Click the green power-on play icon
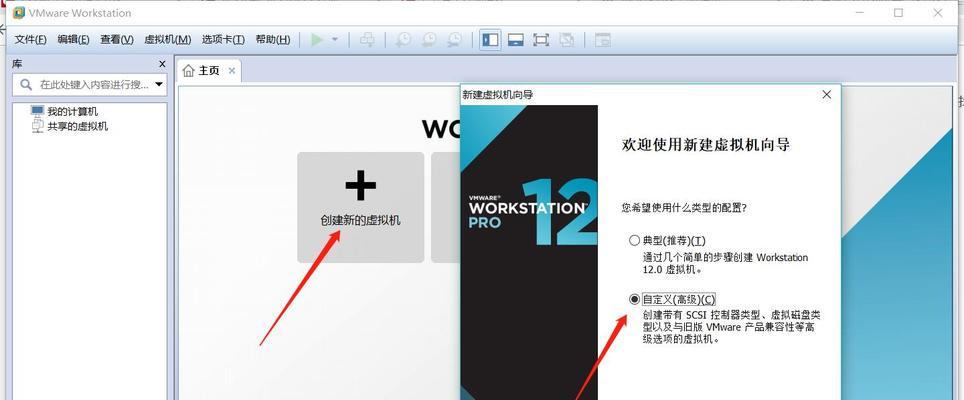This screenshot has width=964, height=400. [x=317, y=40]
